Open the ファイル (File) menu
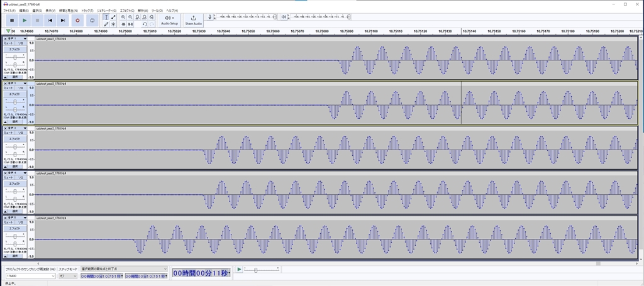The image size is (644, 286). click(9, 11)
